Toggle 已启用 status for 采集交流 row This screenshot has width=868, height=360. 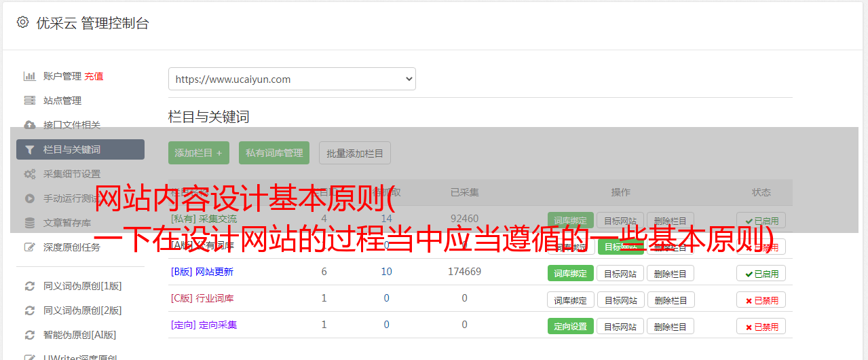(761, 221)
